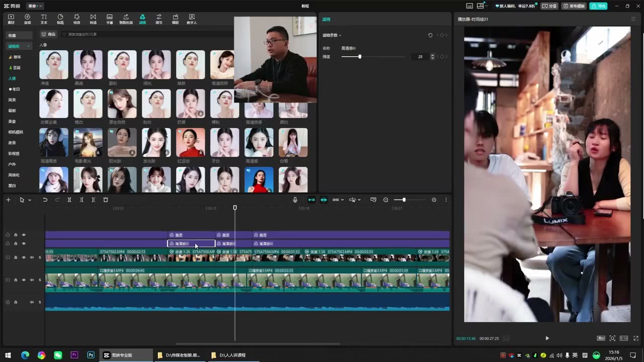Click the play button under the preview
Image resolution: width=644 pixels, height=362 pixels.
click(547, 338)
